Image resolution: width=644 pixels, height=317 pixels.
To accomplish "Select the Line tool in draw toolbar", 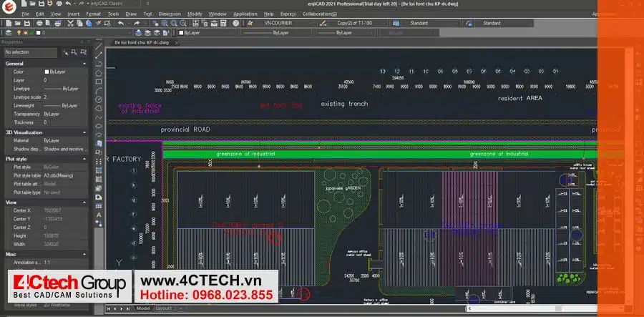I will point(99,47).
